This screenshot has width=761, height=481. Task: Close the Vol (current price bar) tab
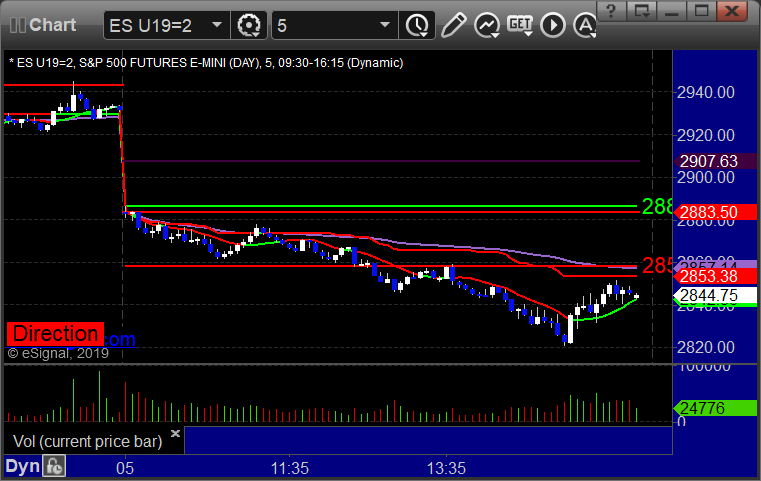(175, 434)
